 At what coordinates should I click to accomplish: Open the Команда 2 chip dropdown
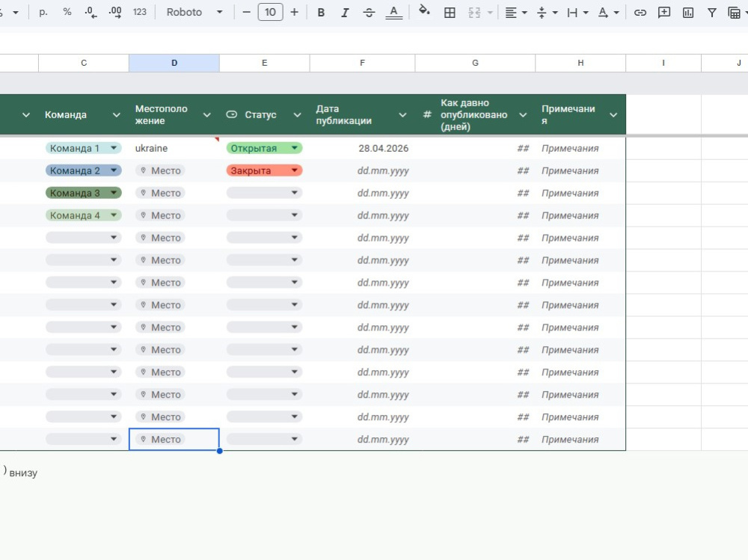[114, 170]
